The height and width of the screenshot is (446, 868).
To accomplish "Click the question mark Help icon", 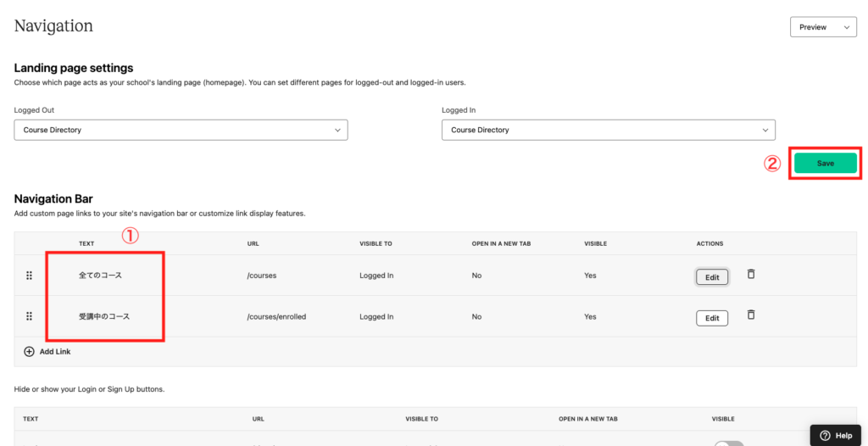I will click(x=826, y=435).
